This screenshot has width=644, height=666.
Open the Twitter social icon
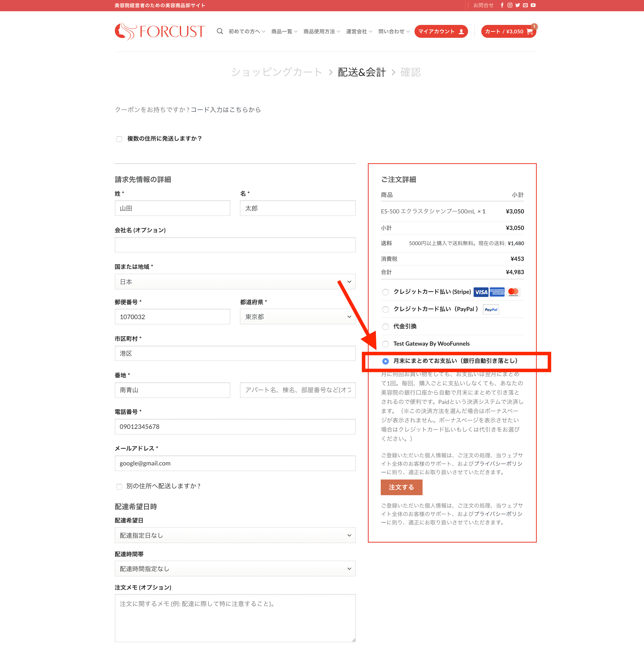[x=517, y=5]
